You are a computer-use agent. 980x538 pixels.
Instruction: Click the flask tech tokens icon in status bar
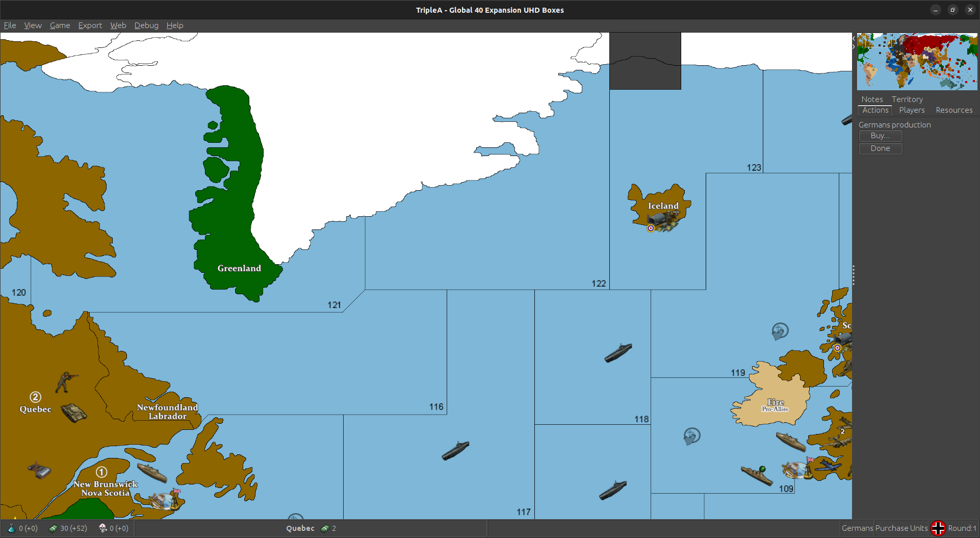click(11, 528)
